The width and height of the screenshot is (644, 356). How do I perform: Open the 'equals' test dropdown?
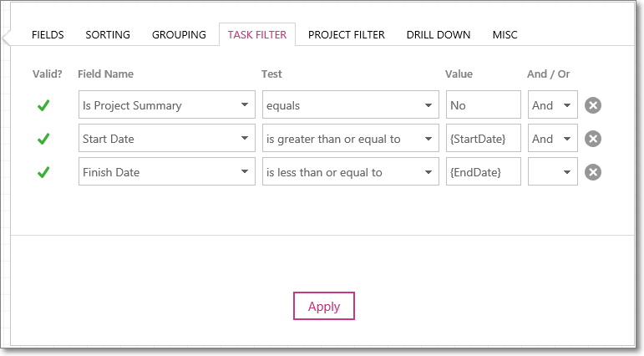pos(351,104)
